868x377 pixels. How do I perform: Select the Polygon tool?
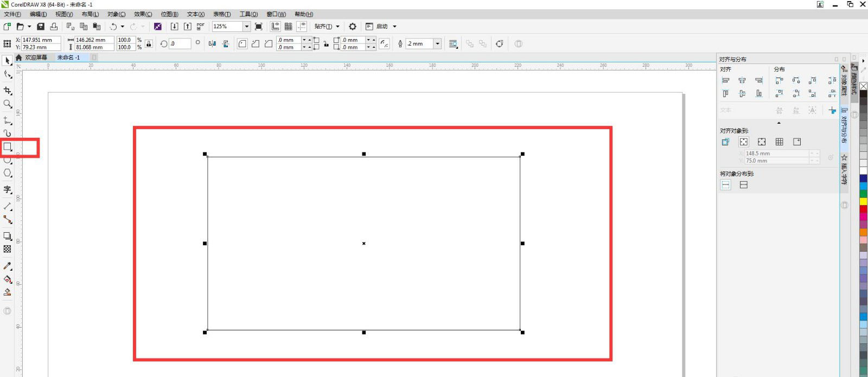click(8, 173)
